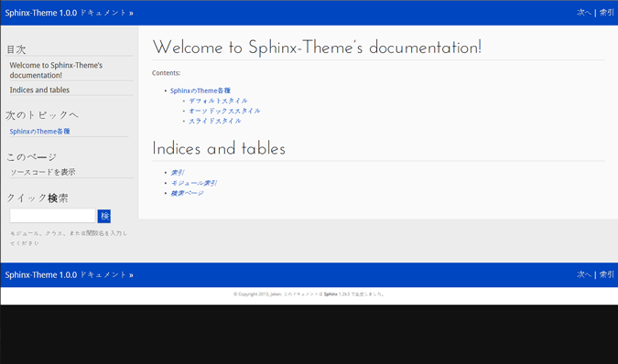Click the main 'Welcome to Sphinx-Theme's documentation!' heading
Image resolution: width=618 pixels, height=364 pixels.
pyautogui.click(x=317, y=48)
